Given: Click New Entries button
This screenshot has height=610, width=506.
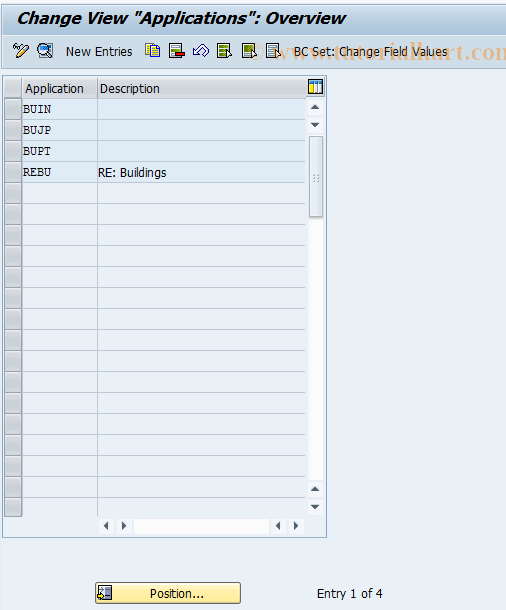Looking at the screenshot, I should click(x=99, y=51).
